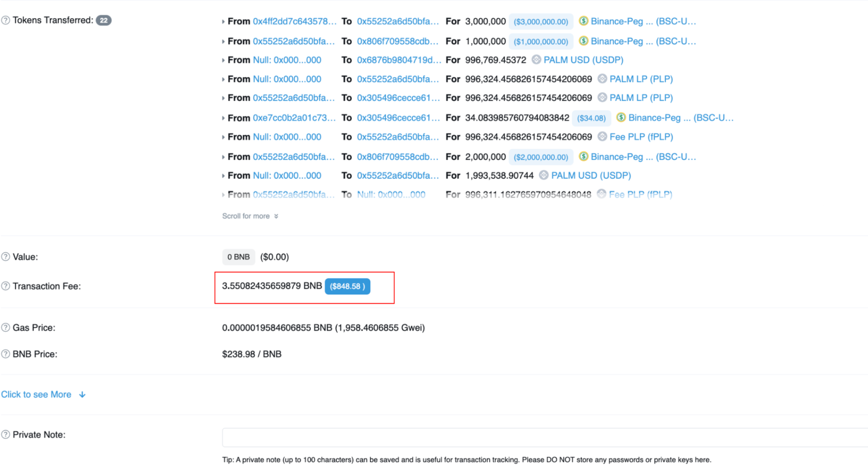Click help icon beside Value label
Image resolution: width=868 pixels, height=473 pixels.
(5, 257)
